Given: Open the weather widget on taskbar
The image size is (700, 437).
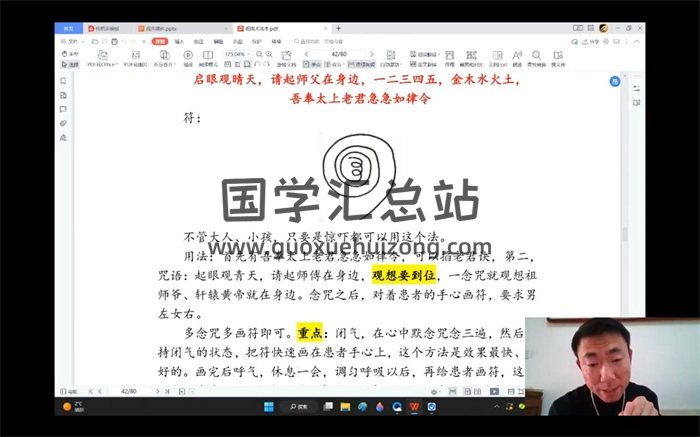Looking at the screenshot, I should [x=73, y=407].
